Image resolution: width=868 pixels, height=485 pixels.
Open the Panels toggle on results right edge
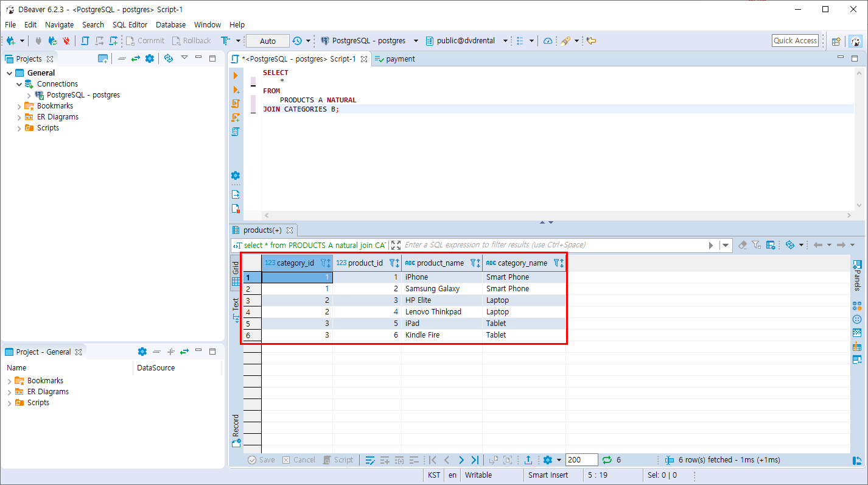coord(857,275)
